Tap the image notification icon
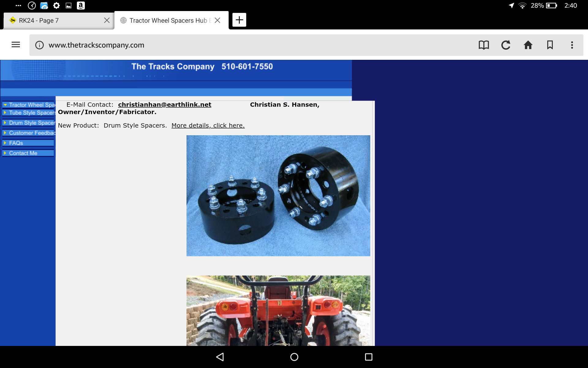This screenshot has height=368, width=588. pyautogui.click(x=69, y=6)
